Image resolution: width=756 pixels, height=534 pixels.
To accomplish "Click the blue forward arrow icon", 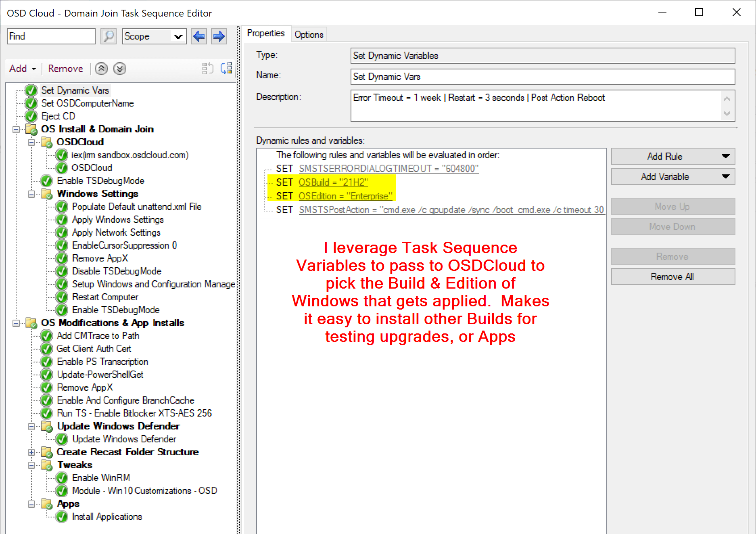I will click(x=219, y=36).
